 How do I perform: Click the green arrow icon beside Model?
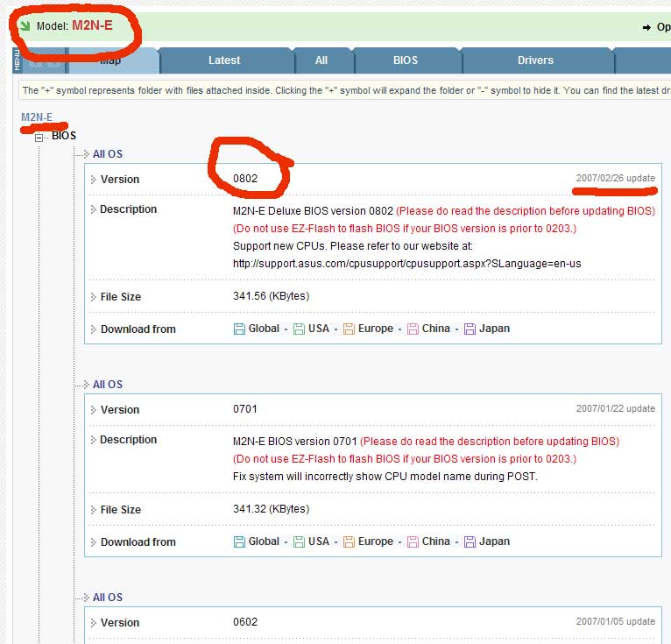pos(25,25)
